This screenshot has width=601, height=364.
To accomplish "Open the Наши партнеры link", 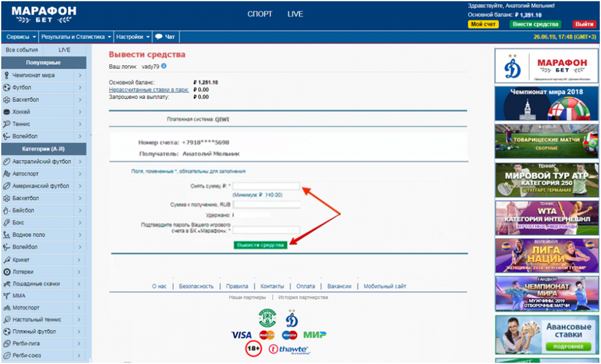I will [x=247, y=297].
